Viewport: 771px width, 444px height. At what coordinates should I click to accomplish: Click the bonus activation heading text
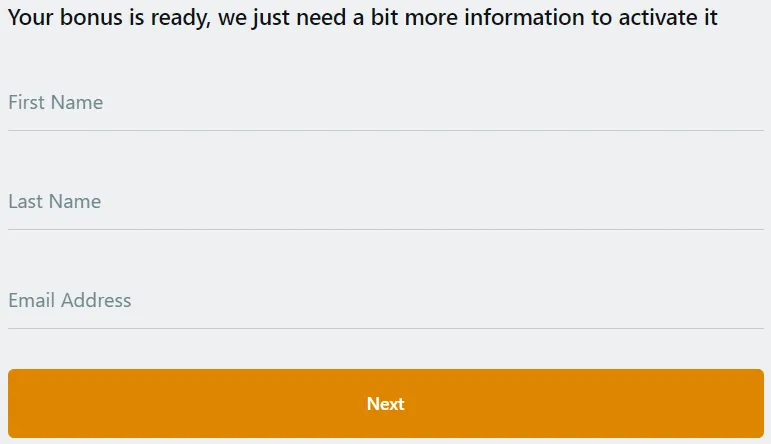(x=362, y=18)
